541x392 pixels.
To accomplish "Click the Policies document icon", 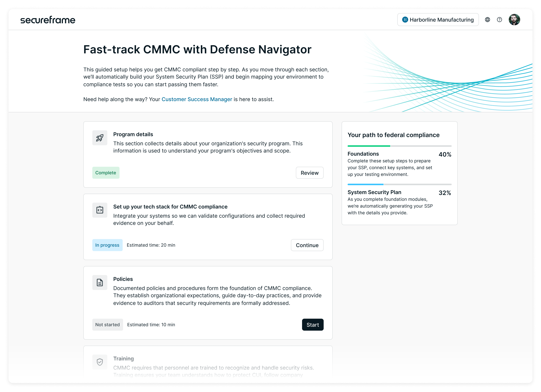I will coord(100,283).
